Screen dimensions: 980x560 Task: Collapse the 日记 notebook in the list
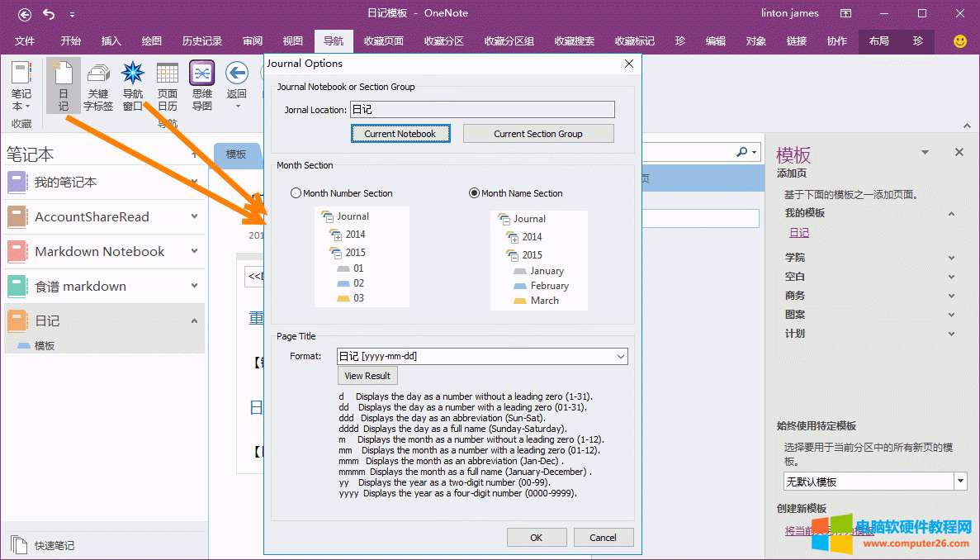(x=195, y=320)
